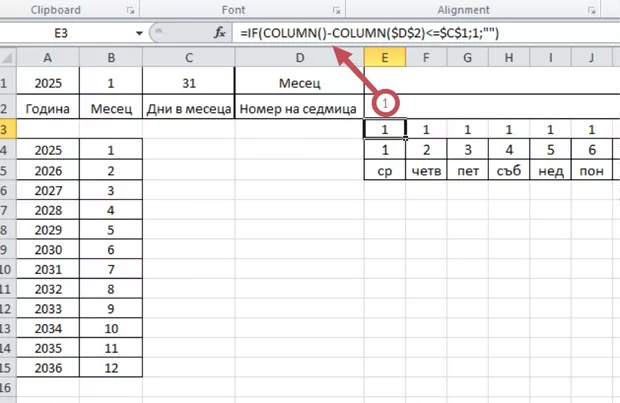Click cell A1 containing 2025
The image size is (620, 403).
pos(48,83)
